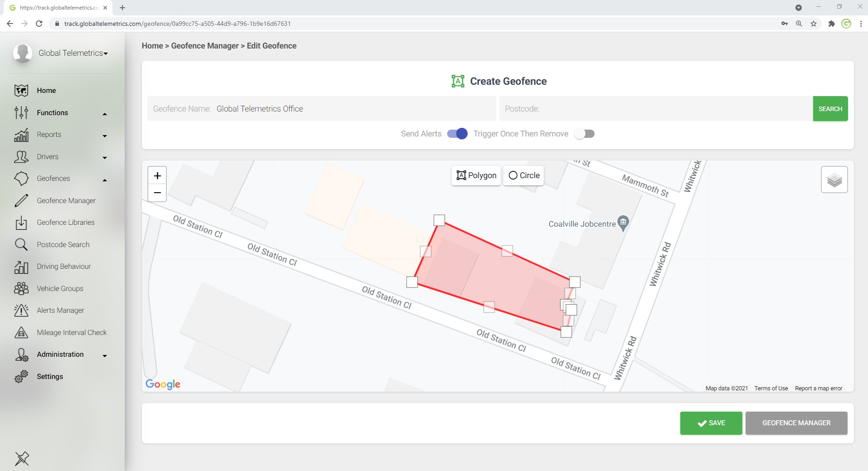Click the Settings gears icon
868x471 pixels.
(x=21, y=377)
